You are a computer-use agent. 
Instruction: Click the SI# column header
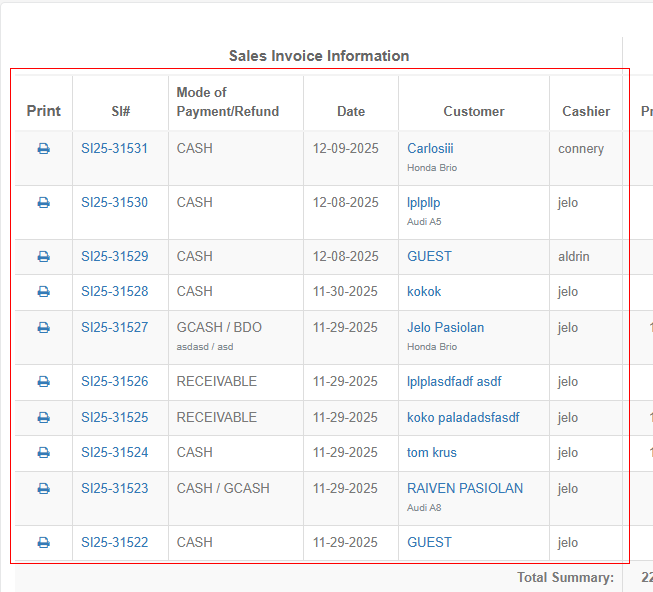coord(120,112)
